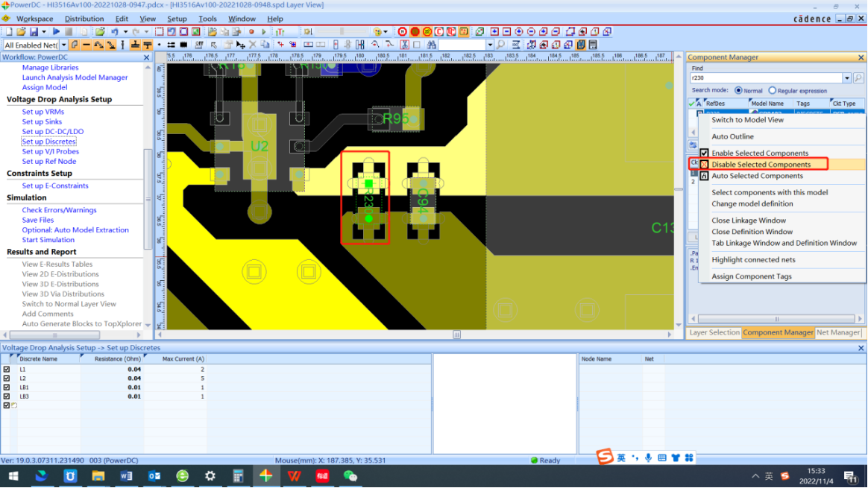Viewport: 868px width, 488px height.
Task: Open Discrete Name column filter arrow
Action: coord(18,356)
